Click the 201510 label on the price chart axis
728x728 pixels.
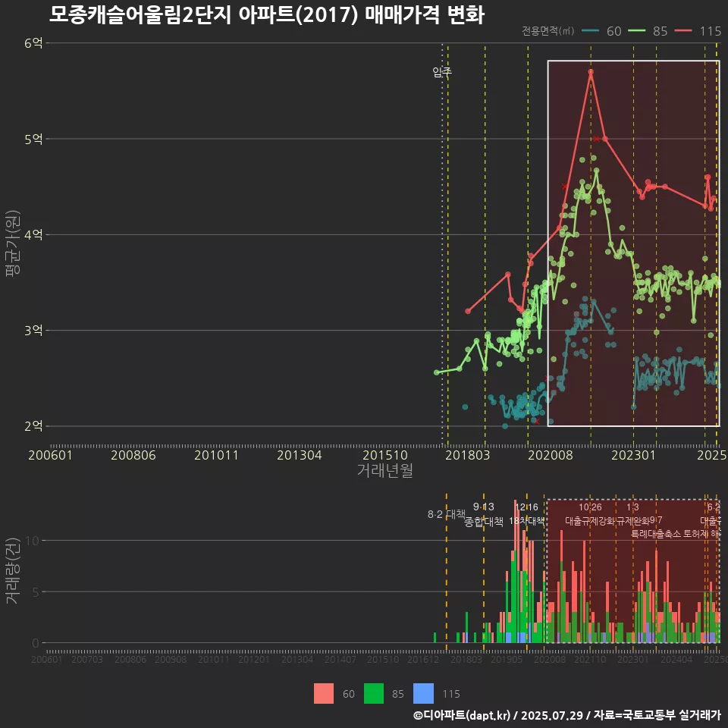click(385, 455)
